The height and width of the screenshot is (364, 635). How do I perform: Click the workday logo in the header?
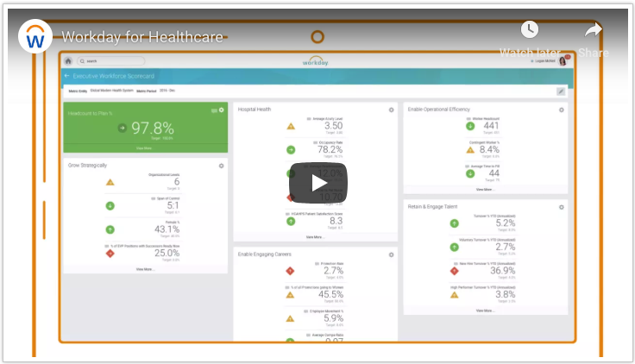pos(316,61)
